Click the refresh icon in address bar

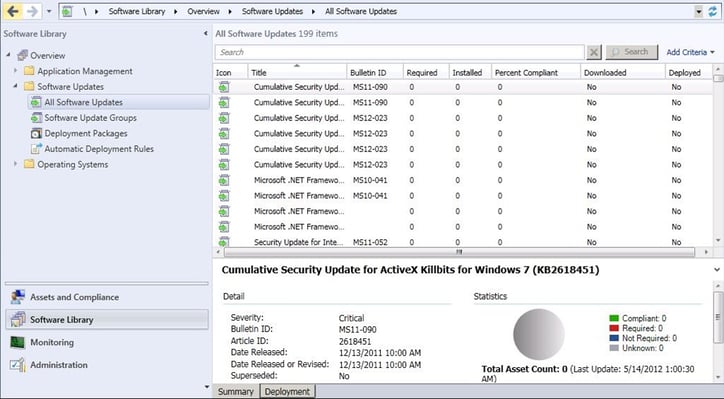coord(713,12)
